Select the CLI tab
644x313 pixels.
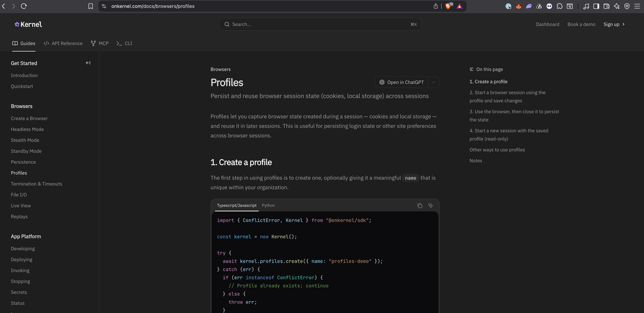click(125, 43)
